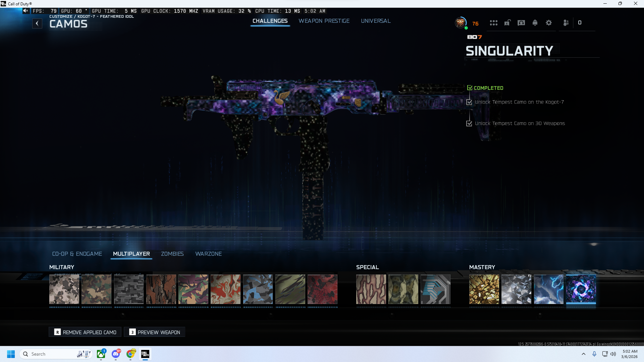The width and height of the screenshot is (644, 362).
Task: Open settings with the gear icon
Action: point(549,23)
